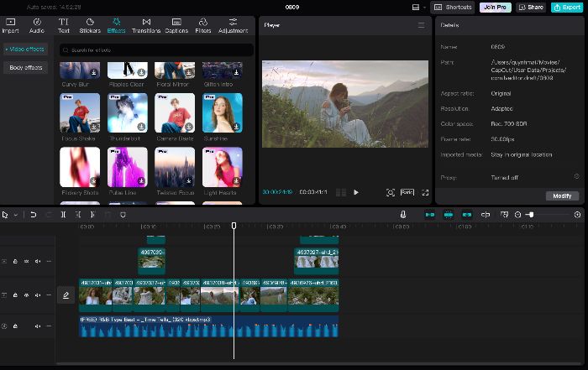Delete left of the playhead
Screen dimensions: 588x370
coord(78,215)
